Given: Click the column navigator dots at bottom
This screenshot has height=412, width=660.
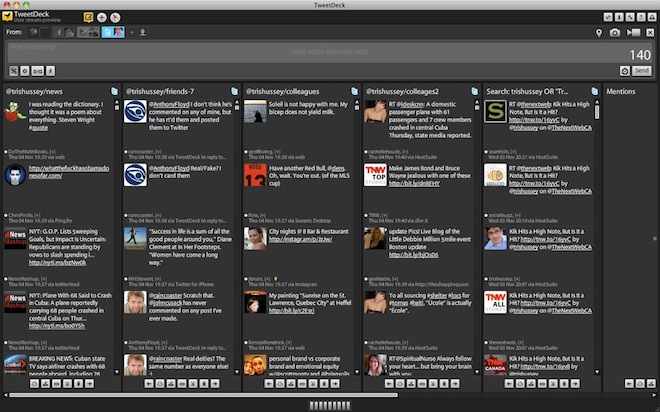Looking at the screenshot, I should (330, 405).
